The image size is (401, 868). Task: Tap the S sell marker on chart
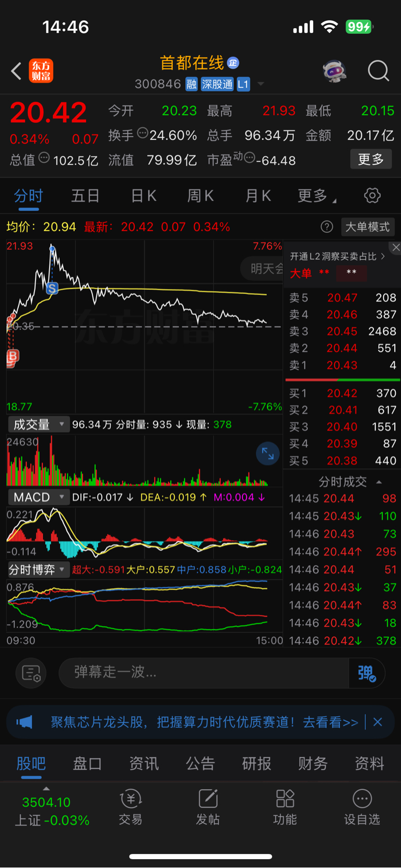pos(52,288)
